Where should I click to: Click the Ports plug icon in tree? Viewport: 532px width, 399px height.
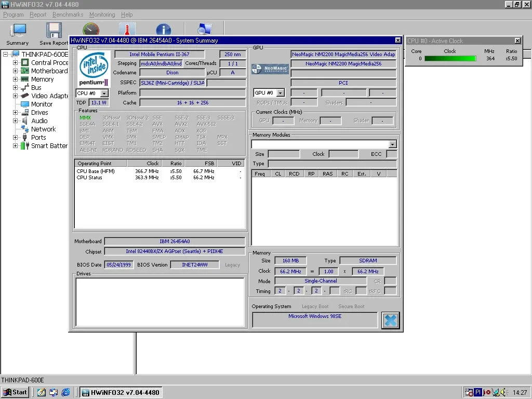(x=25, y=137)
